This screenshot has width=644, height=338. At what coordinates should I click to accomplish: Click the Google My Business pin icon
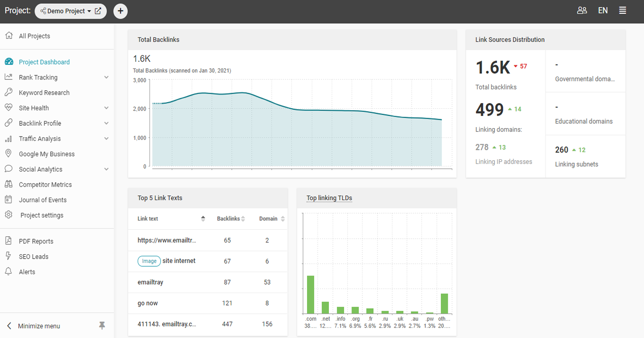[9, 154]
